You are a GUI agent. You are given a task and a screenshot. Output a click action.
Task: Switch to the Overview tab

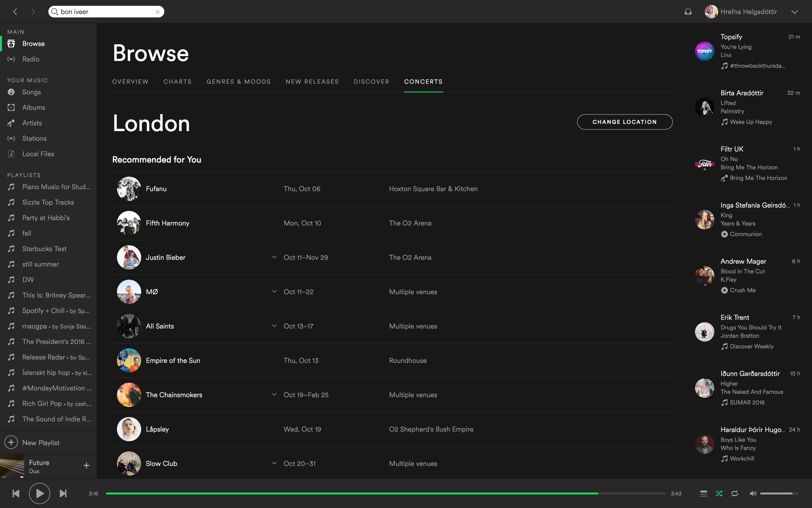click(x=130, y=82)
